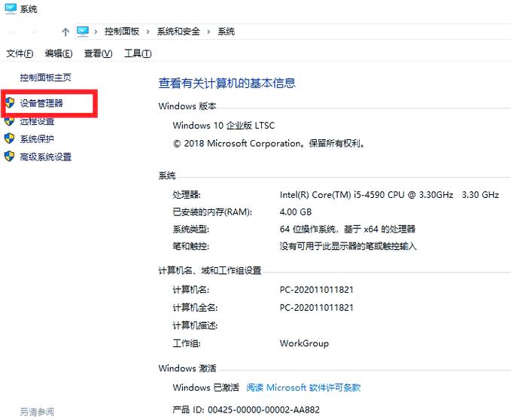The height and width of the screenshot is (420, 511).
Task: Click the 另请参阅 text
Action: point(37,412)
